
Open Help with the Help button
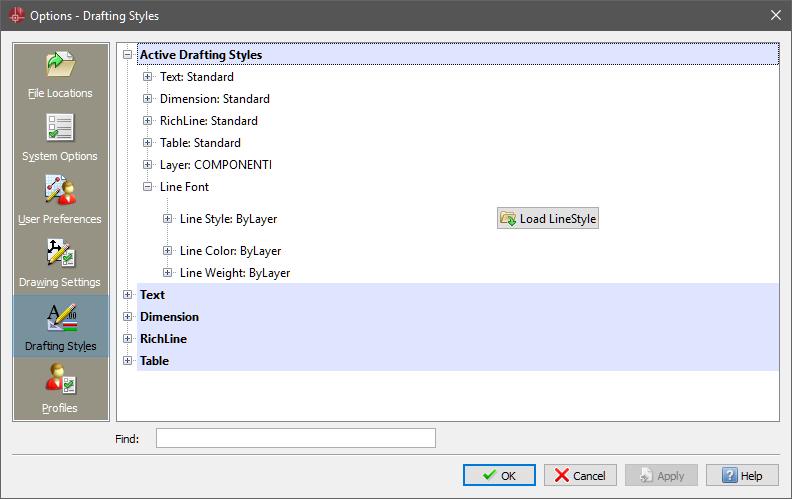(742, 475)
